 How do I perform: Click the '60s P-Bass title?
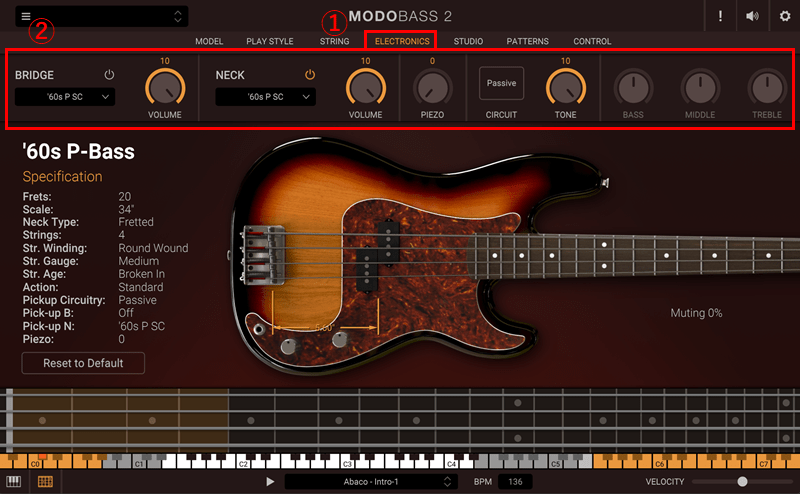click(79, 152)
